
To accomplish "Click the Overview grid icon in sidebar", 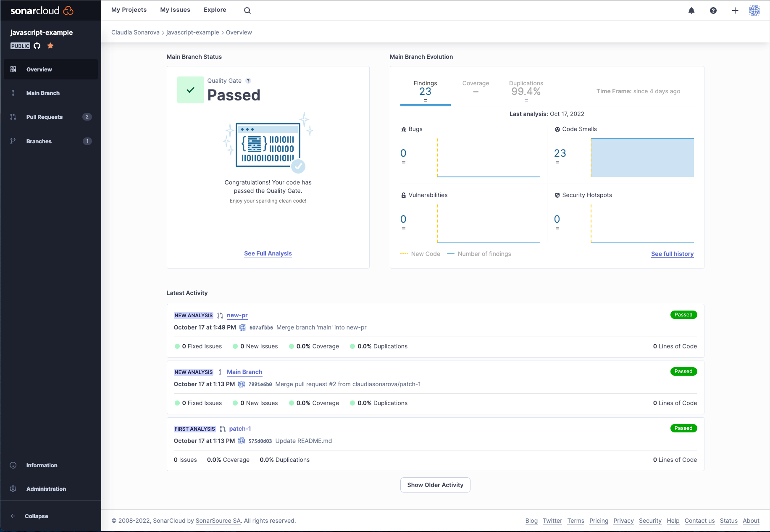I will coord(13,69).
